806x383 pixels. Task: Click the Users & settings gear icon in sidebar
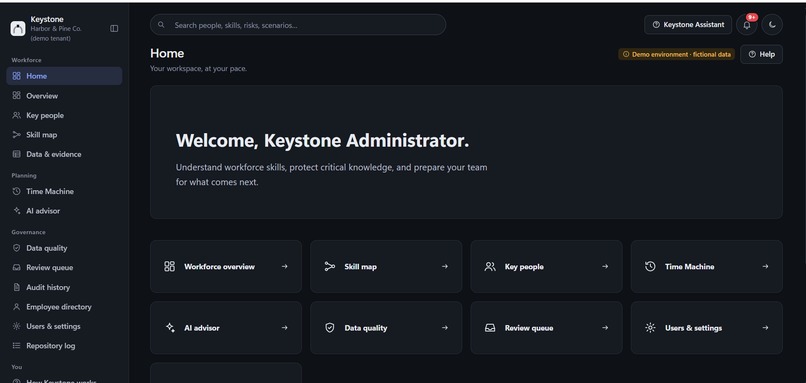(16, 326)
